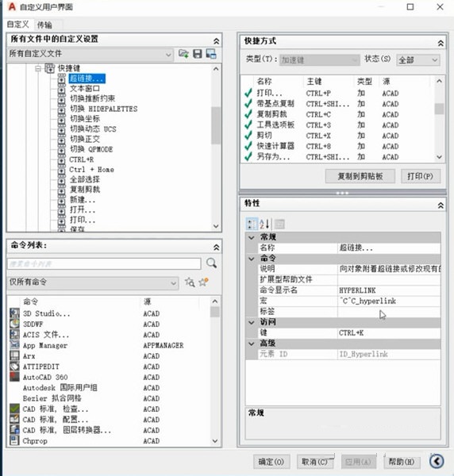454x476 pixels.
Task: Select the CAD 标准, 图层转换器... command icon
Action: 14,430
